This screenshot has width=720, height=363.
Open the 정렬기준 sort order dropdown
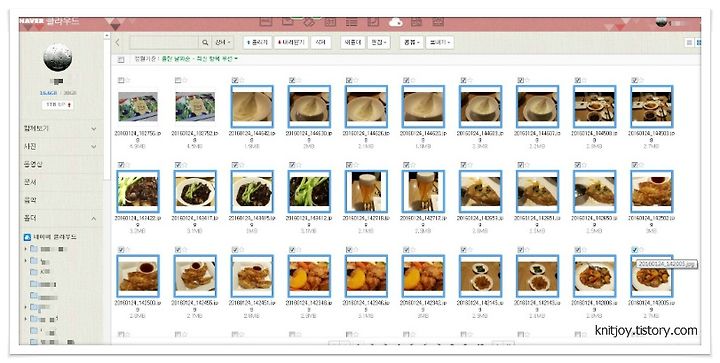click(200, 59)
